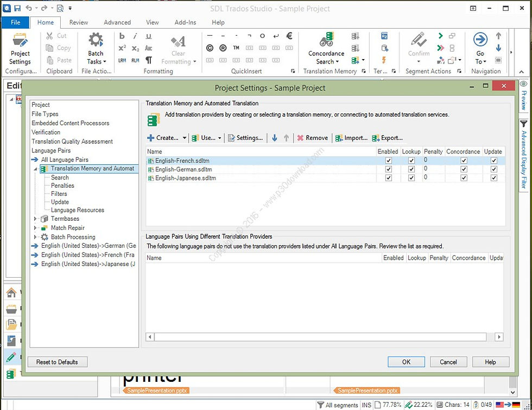Click OK in Project Settings dialog

pos(406,362)
